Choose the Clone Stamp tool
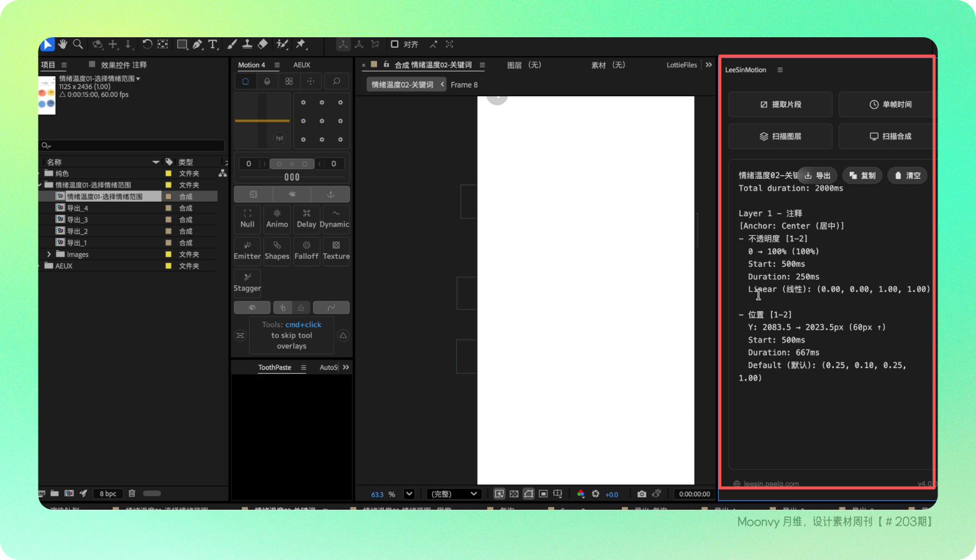 coord(247,44)
